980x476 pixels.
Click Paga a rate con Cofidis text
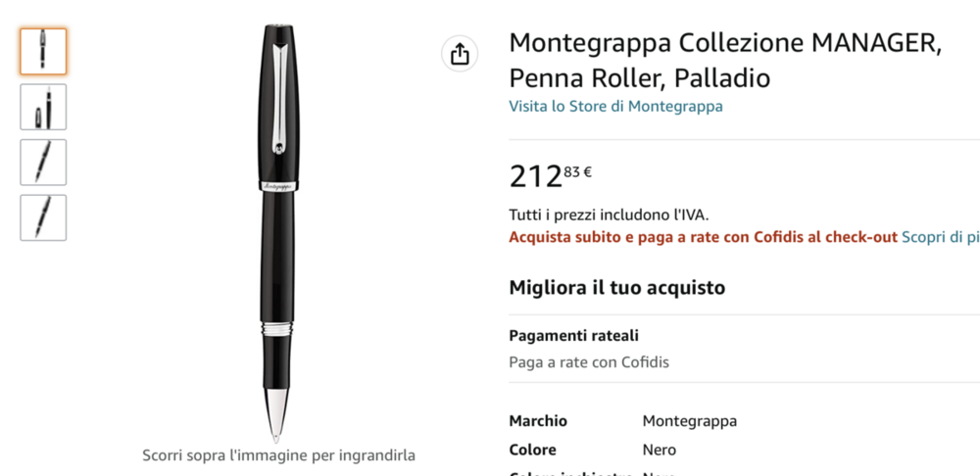[588, 362]
